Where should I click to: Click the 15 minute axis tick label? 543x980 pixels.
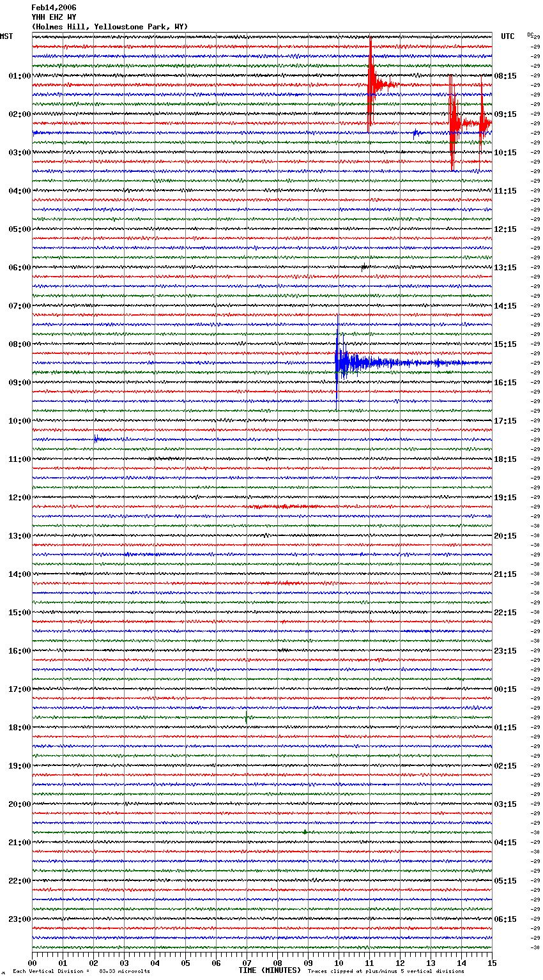(x=492, y=963)
